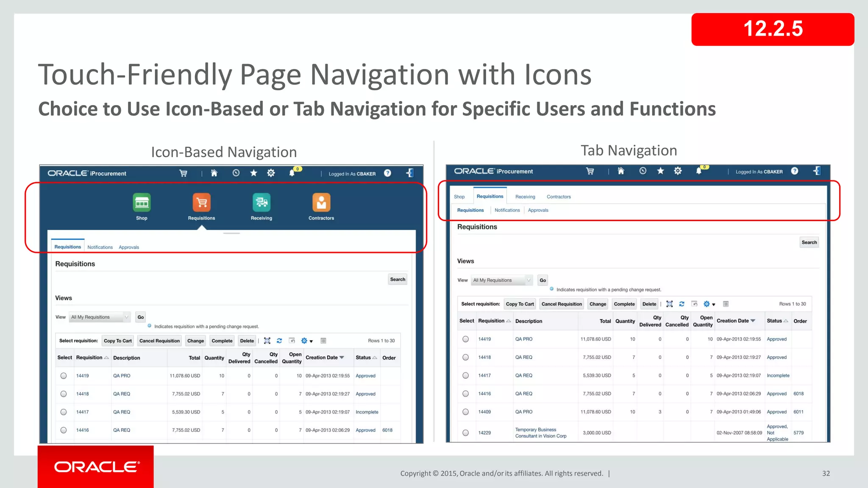This screenshot has width=868, height=488.
Task: Select requisition 14409 radio in right table
Action: pyautogui.click(x=466, y=412)
